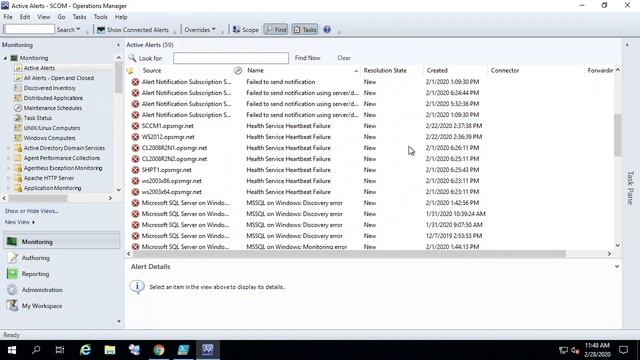Image resolution: width=640 pixels, height=360 pixels.
Task: Open the Help question mark icon in toolbar
Action: (327, 29)
